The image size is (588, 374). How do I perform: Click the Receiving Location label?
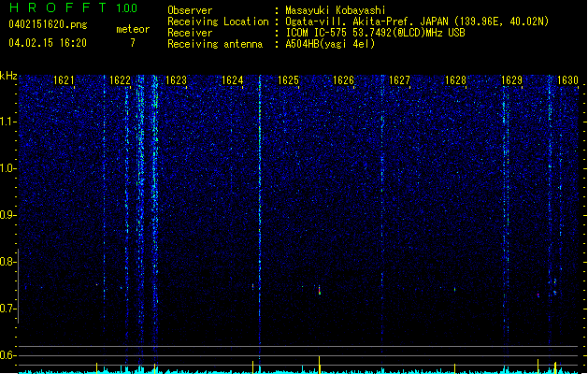[218, 22]
